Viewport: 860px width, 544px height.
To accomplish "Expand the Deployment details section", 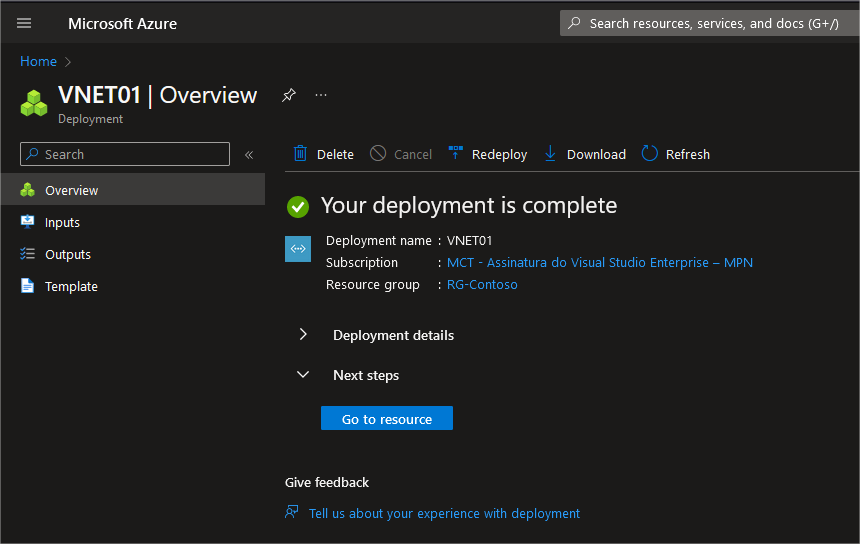I will tap(303, 334).
